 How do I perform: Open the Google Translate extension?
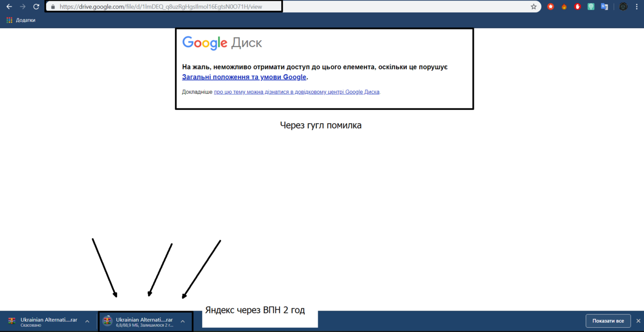point(604,7)
